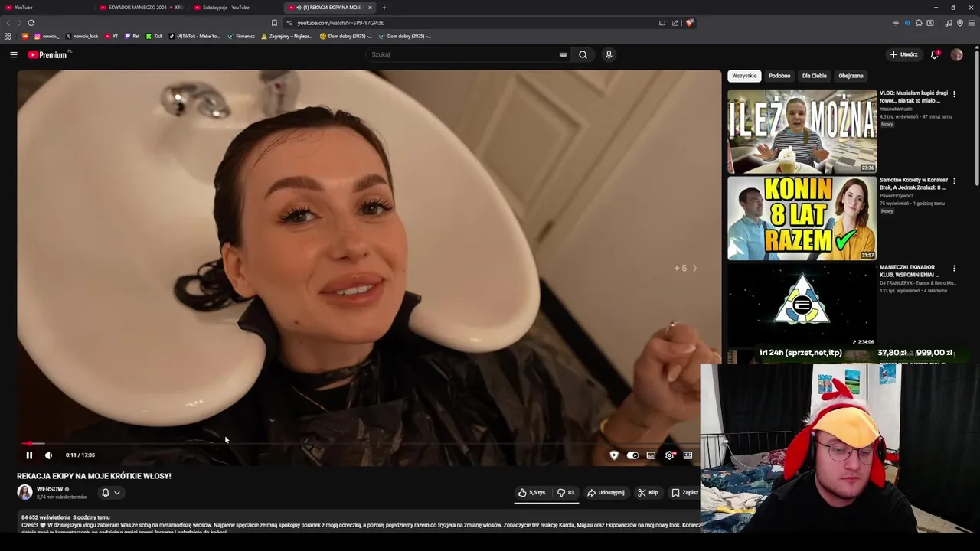The image size is (980, 551).
Task: Save the video using Zapisz
Action: (x=684, y=493)
